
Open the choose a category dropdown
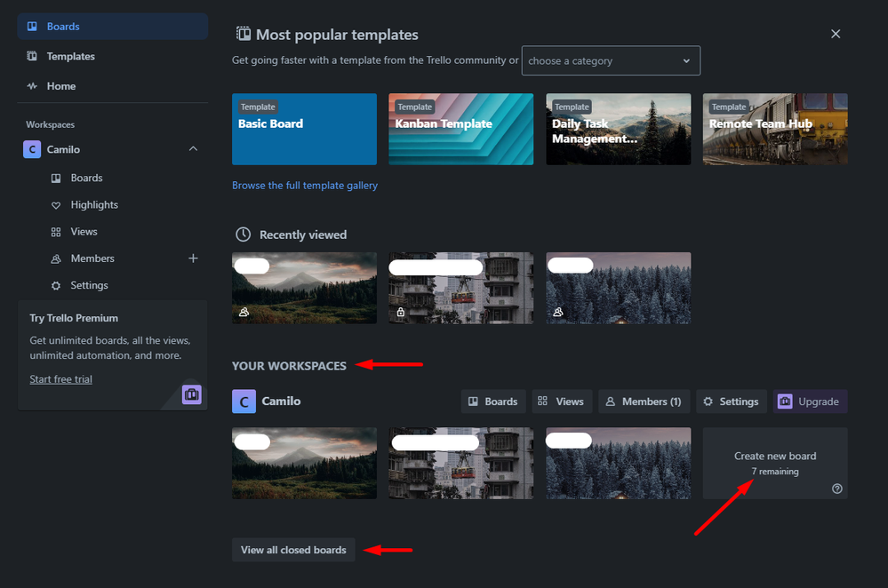(611, 60)
